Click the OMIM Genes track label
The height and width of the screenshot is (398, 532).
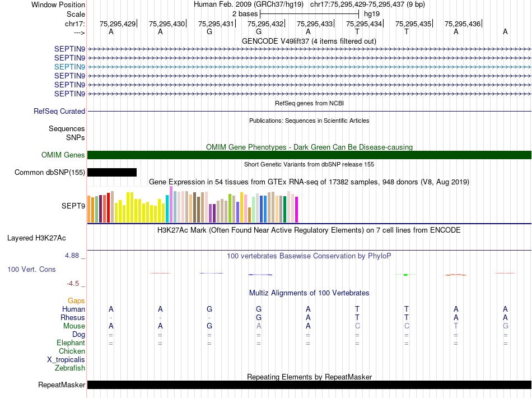tap(63, 155)
